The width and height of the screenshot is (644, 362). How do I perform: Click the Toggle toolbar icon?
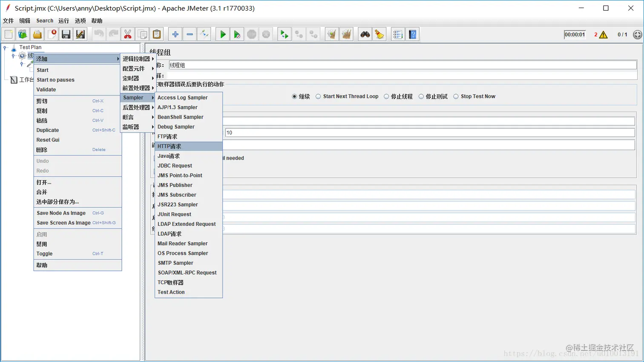pyautogui.click(x=204, y=34)
